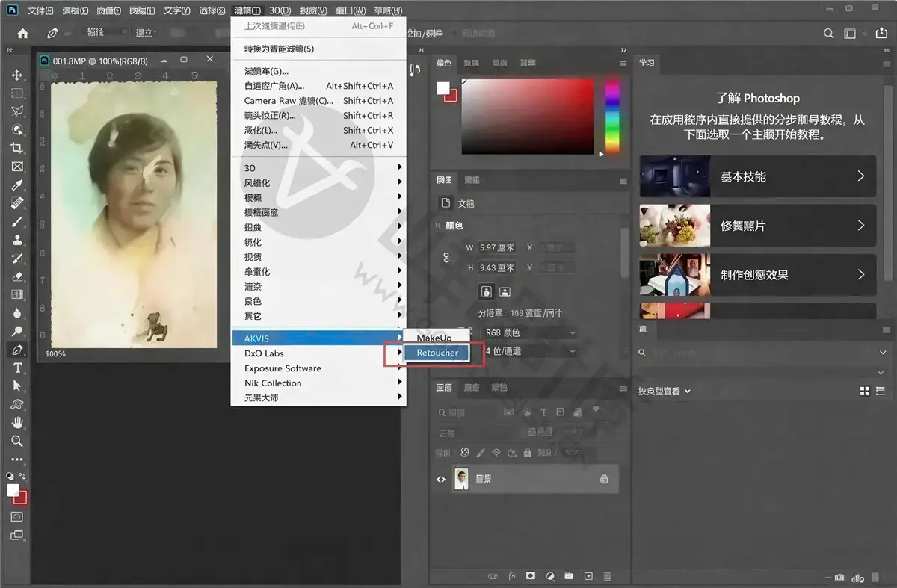897x588 pixels.
Task: Select the Zoom tool in toolbar
Action: coord(17,441)
